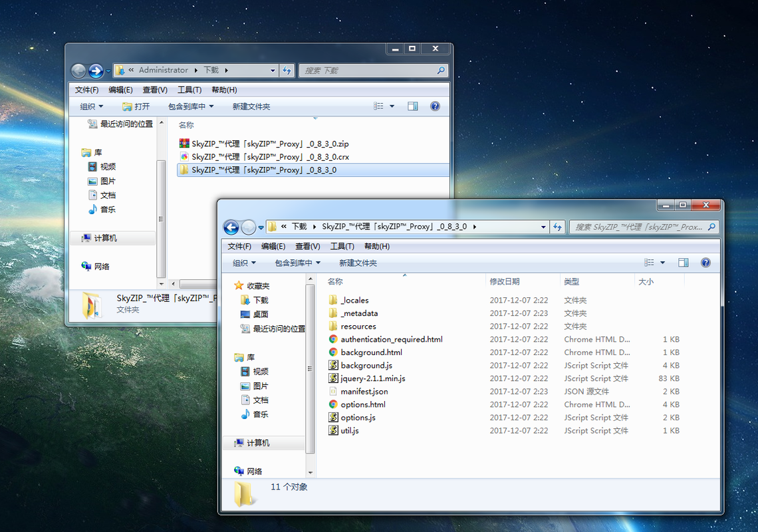This screenshot has width=758, height=532.
Task: Open 帮助(H) menu in front window
Action: (x=376, y=247)
